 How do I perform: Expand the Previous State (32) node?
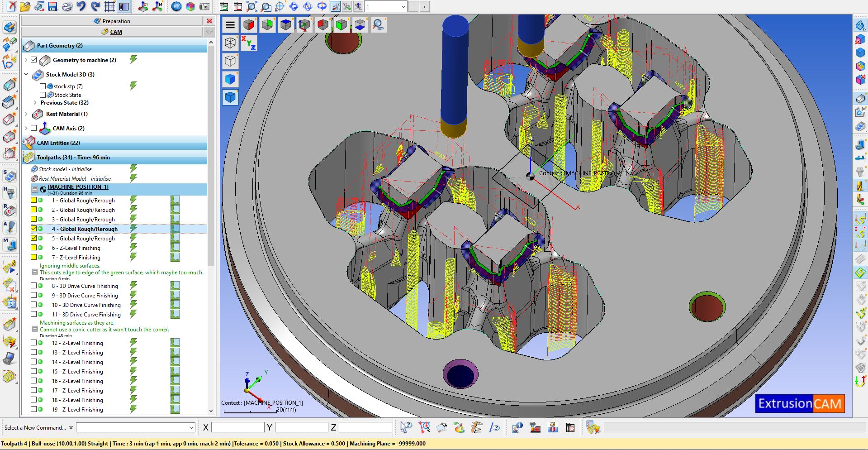click(35, 103)
